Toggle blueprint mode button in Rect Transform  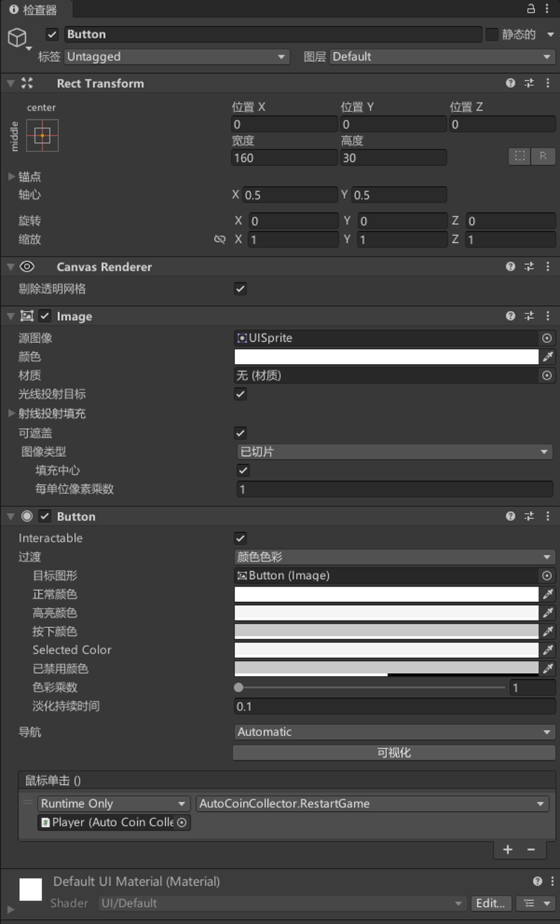coord(519,156)
